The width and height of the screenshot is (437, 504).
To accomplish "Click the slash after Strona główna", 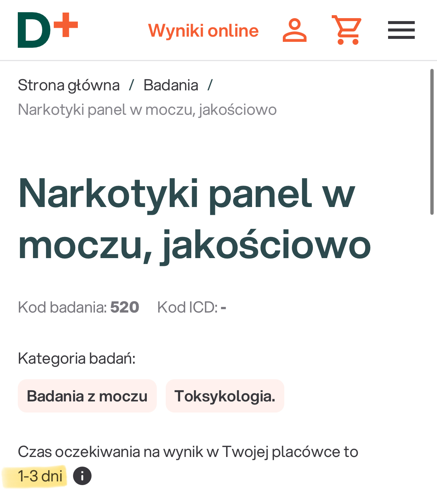I will 131,85.
